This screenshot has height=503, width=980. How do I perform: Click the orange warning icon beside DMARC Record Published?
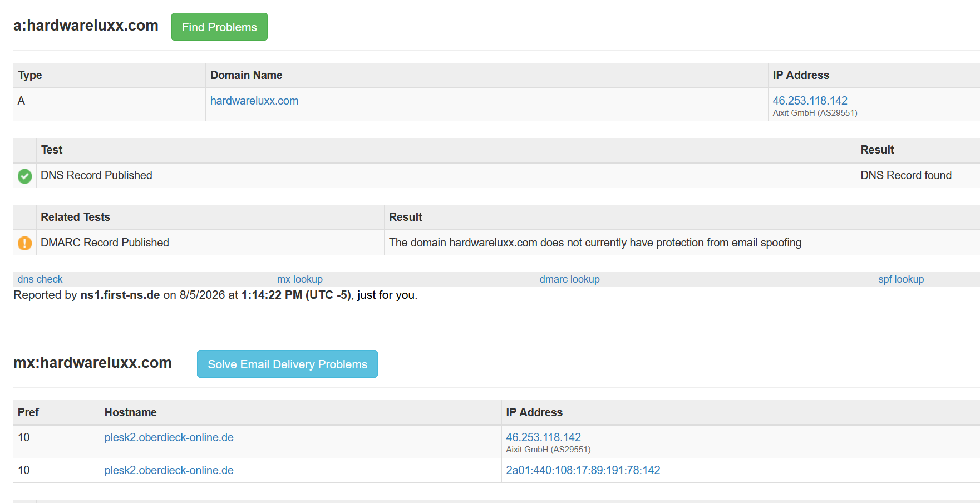[x=24, y=243]
